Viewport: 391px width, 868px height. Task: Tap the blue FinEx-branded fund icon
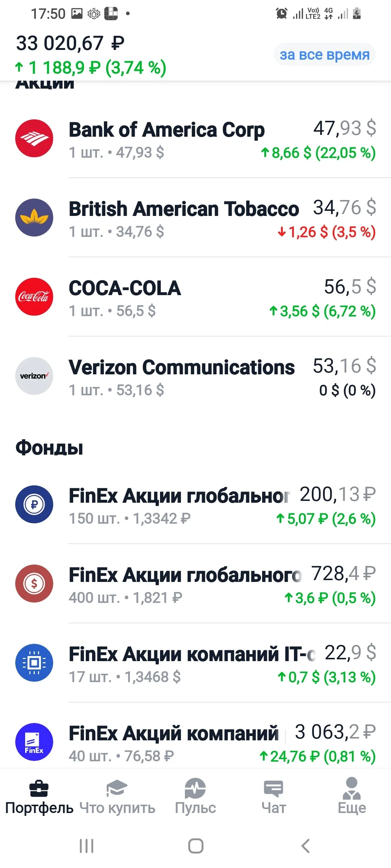tap(34, 742)
